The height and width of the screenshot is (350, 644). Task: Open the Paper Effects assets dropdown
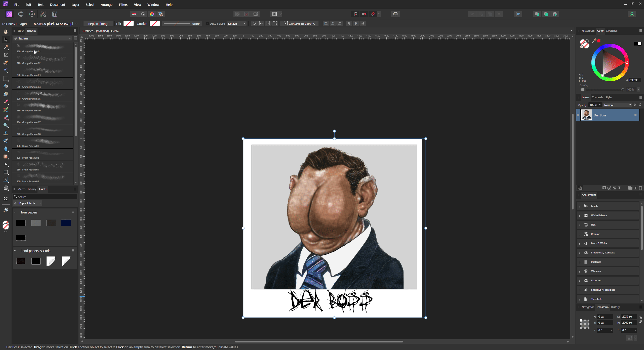pos(28,203)
